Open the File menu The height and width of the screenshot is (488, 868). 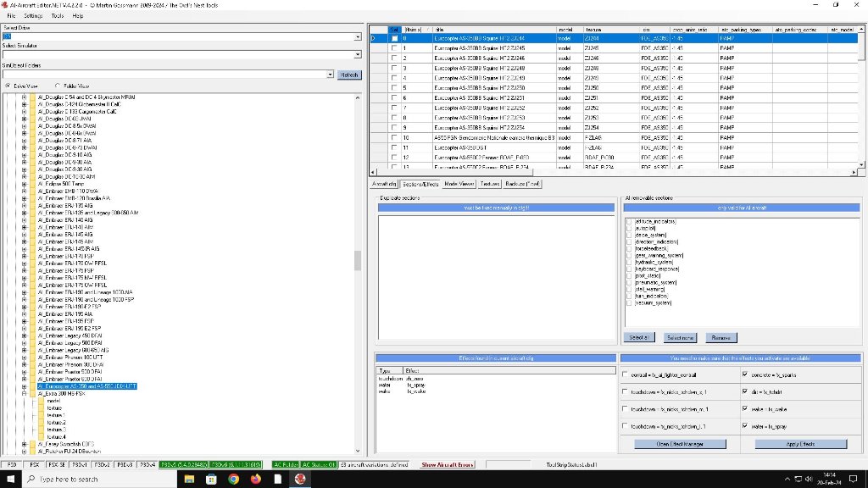[11, 16]
